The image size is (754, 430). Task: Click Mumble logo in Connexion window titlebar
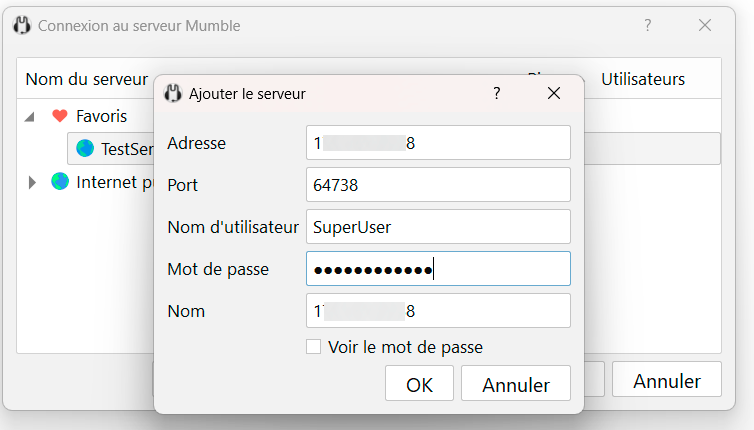click(21, 26)
